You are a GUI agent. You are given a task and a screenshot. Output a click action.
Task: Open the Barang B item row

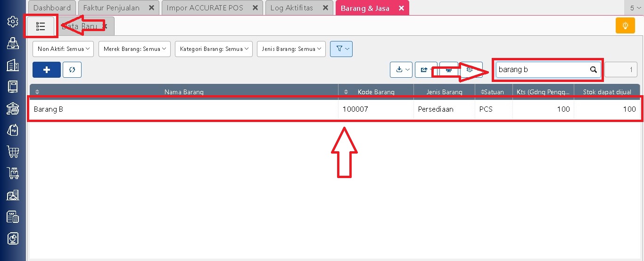[335, 109]
